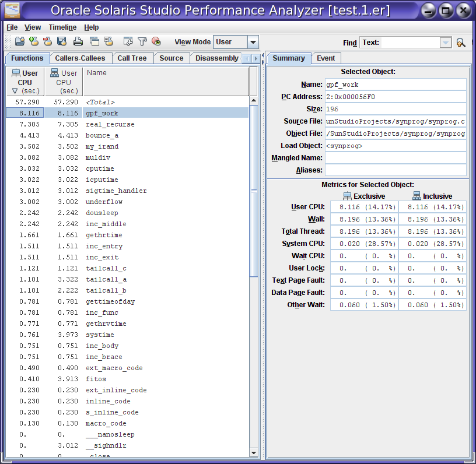
Task: Collapse split pane using divider arrow
Action: (x=263, y=55)
